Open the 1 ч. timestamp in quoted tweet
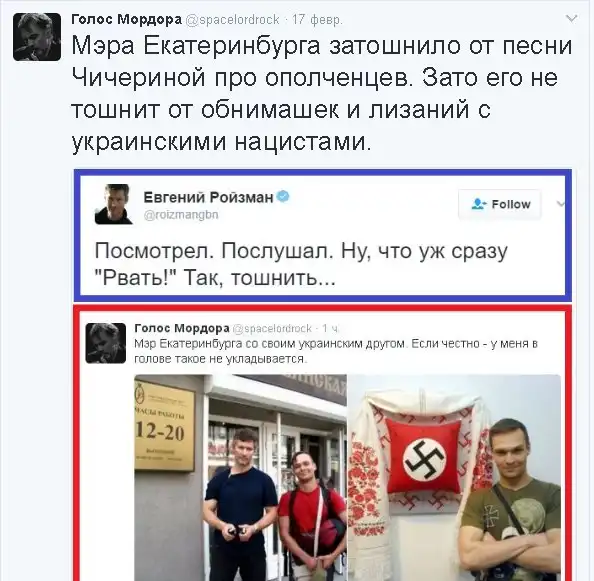The width and height of the screenshot is (594, 581). click(x=330, y=328)
